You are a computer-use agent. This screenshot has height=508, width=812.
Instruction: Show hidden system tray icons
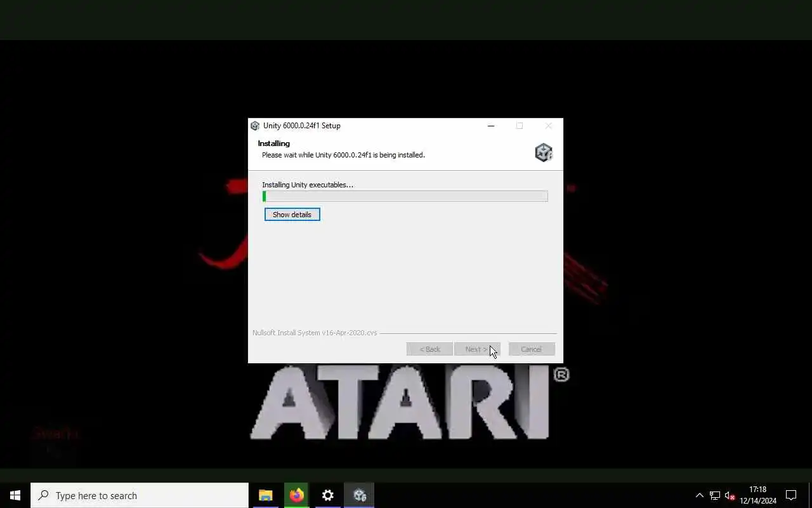699,495
